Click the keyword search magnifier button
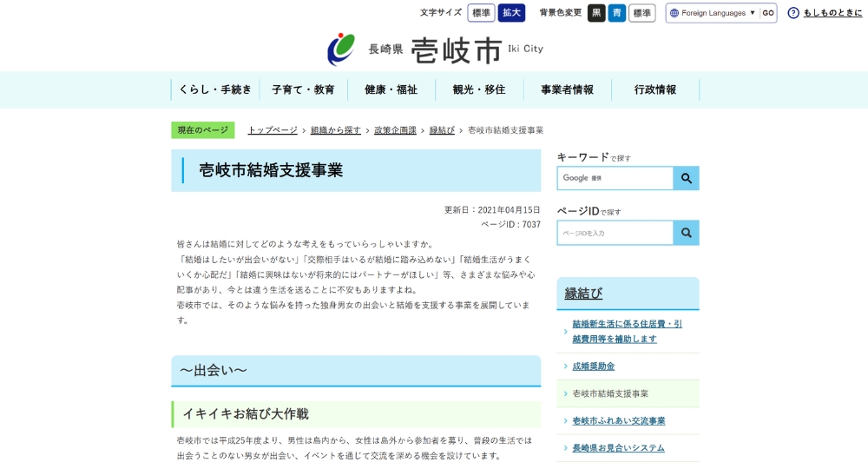This screenshot has height=469, width=868. click(x=686, y=178)
